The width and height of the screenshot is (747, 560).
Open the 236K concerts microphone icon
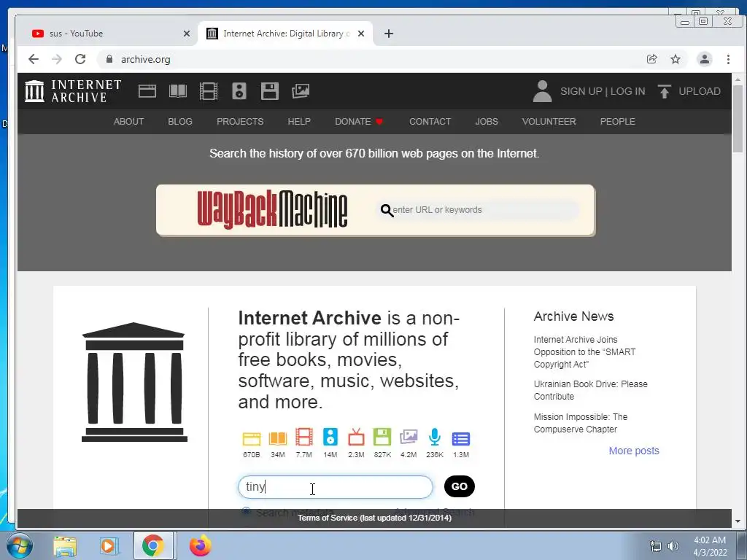[x=435, y=437]
